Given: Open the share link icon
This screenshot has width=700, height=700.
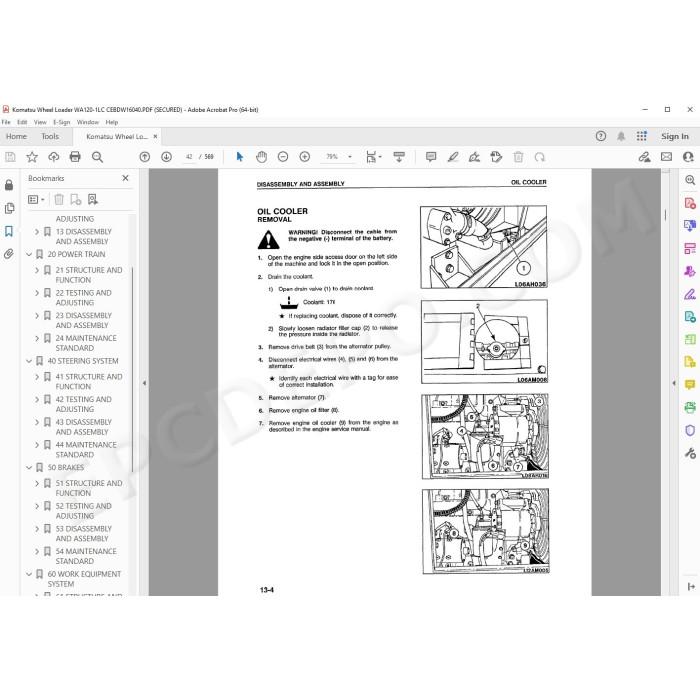Looking at the screenshot, I should (x=644, y=157).
